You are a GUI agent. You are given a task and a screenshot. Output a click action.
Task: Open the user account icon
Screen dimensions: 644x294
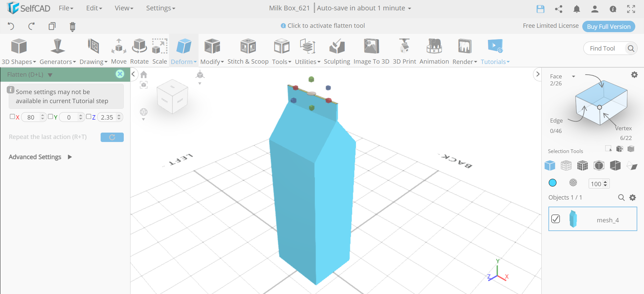click(x=595, y=9)
